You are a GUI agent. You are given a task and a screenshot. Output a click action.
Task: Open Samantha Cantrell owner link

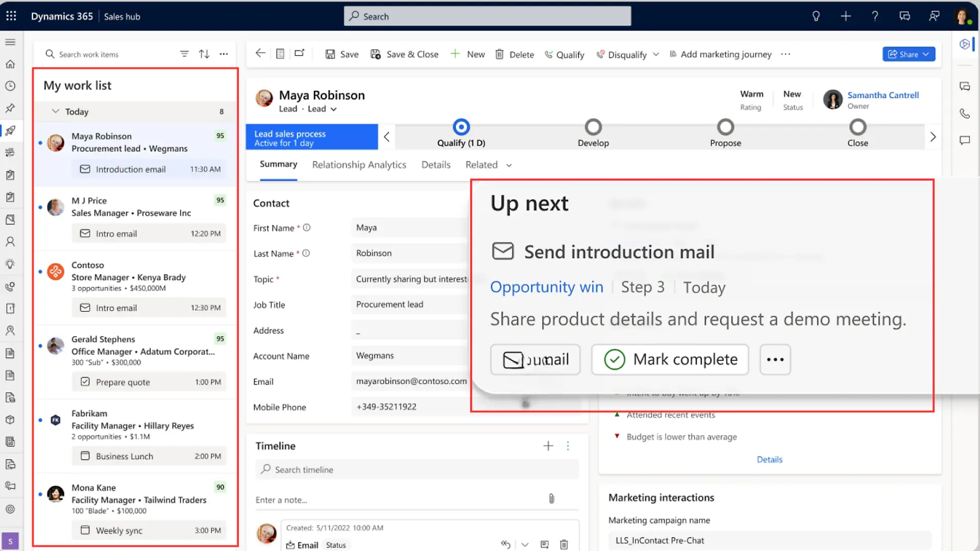coord(883,95)
